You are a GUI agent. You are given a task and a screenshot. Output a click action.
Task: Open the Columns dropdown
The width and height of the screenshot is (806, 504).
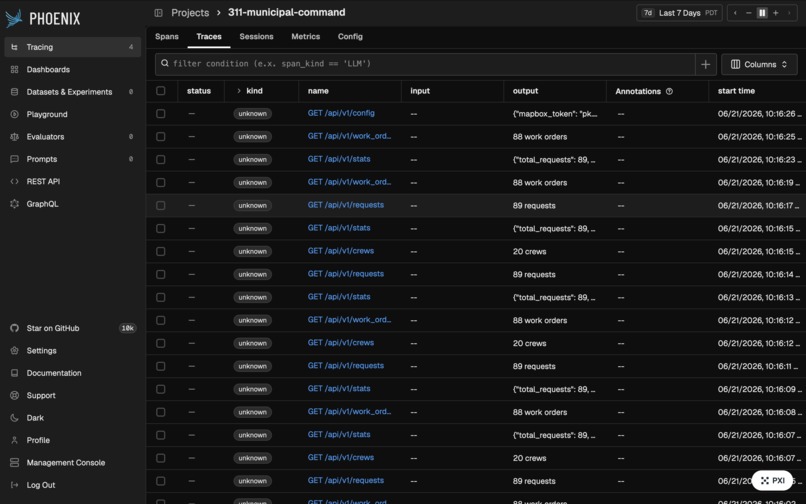point(759,64)
